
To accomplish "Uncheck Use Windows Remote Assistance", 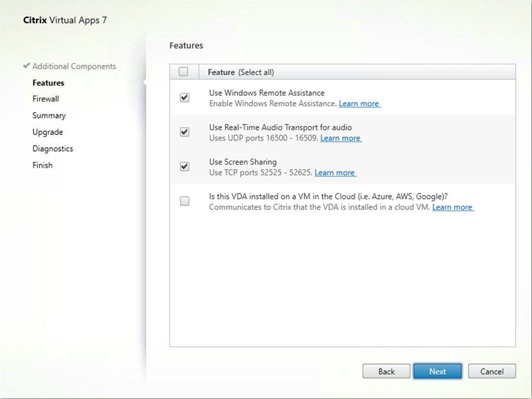I will pos(185,98).
